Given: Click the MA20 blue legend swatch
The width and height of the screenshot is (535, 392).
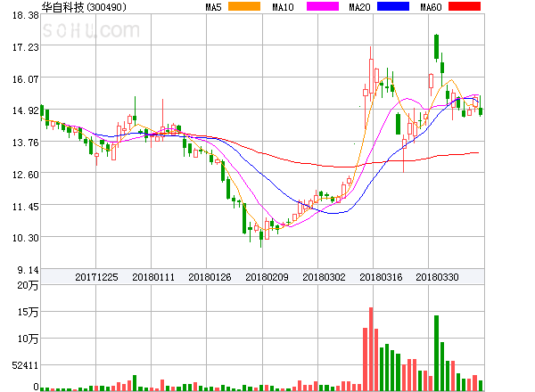Looking at the screenshot, I should (x=393, y=6).
